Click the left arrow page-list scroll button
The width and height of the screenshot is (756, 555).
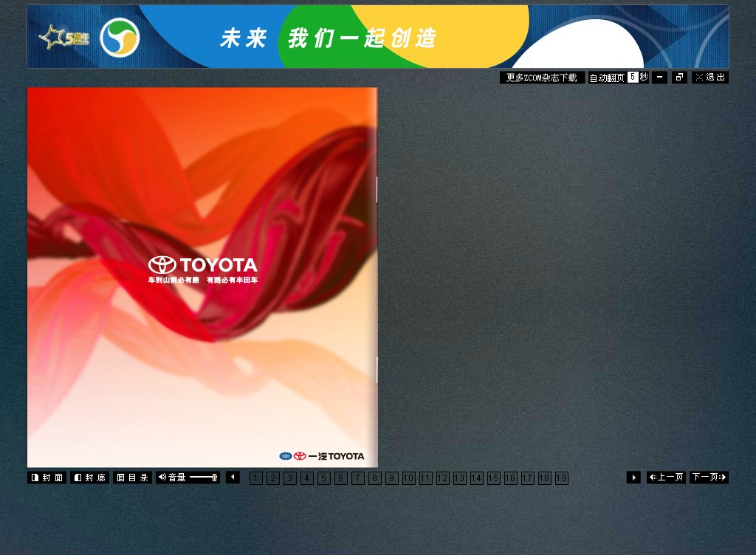[233, 478]
